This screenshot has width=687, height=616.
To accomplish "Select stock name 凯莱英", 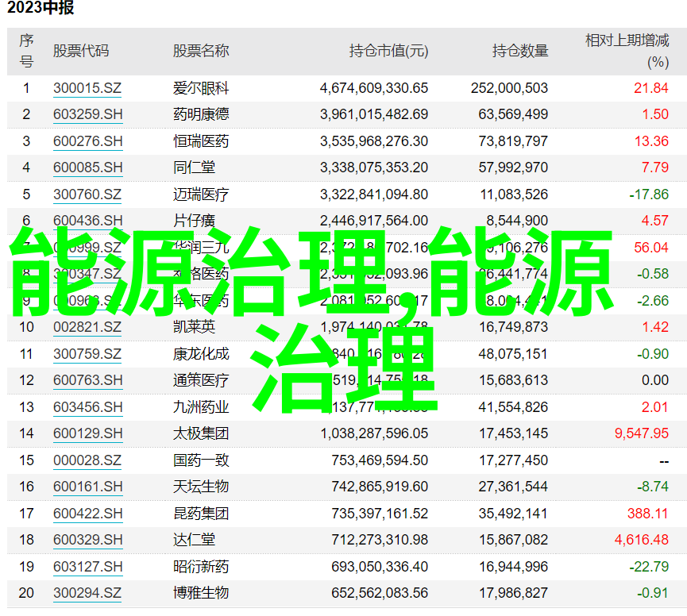I will point(194,327).
